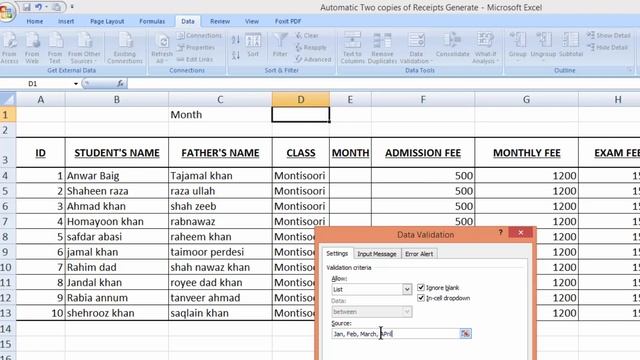The height and width of the screenshot is (360, 640).
Task: Click the Data Validation help button
Action: (500, 232)
